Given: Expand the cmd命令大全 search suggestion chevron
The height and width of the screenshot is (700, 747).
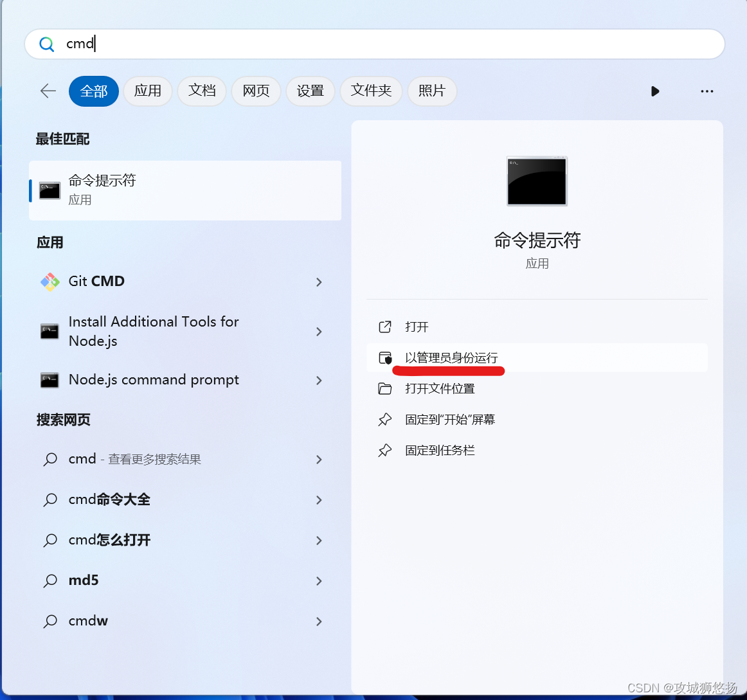Looking at the screenshot, I should pos(319,500).
